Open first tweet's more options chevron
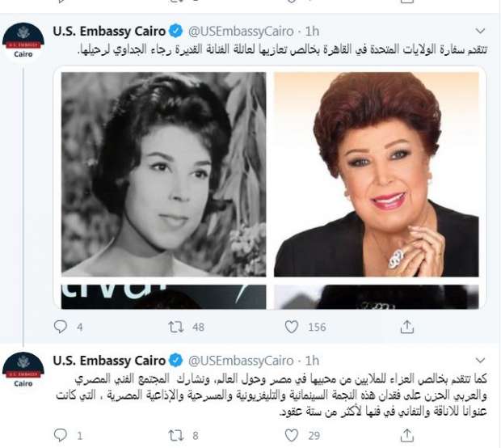 tap(480, 31)
